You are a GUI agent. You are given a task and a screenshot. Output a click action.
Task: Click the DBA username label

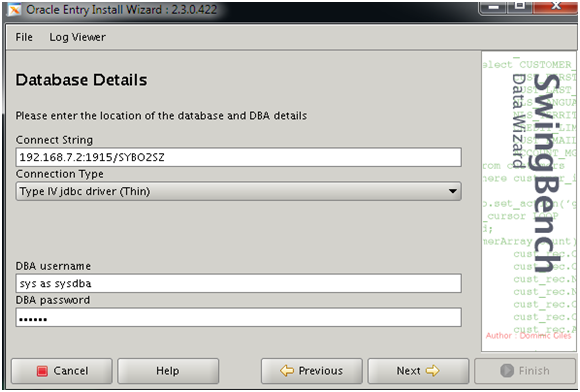[x=53, y=266]
